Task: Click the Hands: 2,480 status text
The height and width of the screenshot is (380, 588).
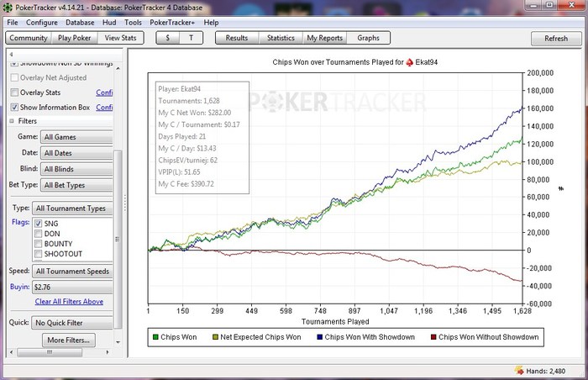Action: point(546,371)
